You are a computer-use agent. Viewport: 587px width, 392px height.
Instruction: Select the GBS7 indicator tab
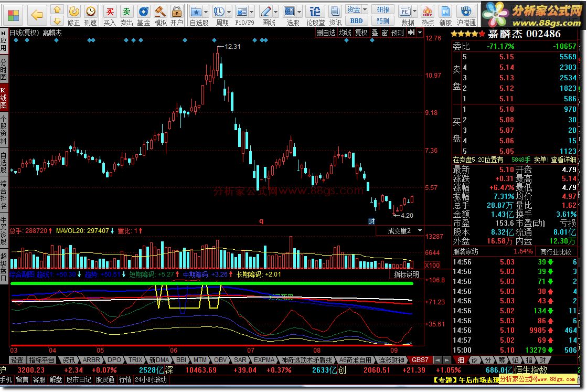click(420, 360)
